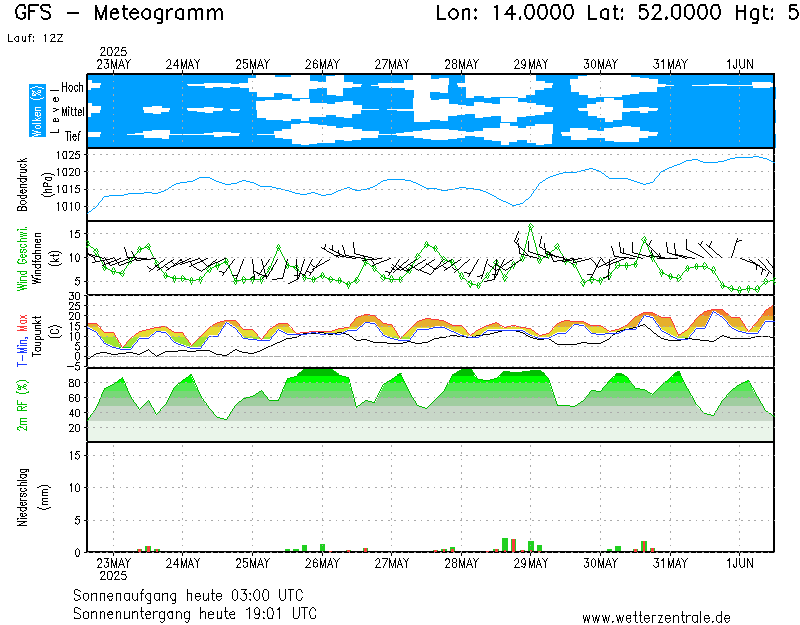Click the 'Niederschlag' axis title
This screenshot has width=800, height=625.
[x=23, y=497]
